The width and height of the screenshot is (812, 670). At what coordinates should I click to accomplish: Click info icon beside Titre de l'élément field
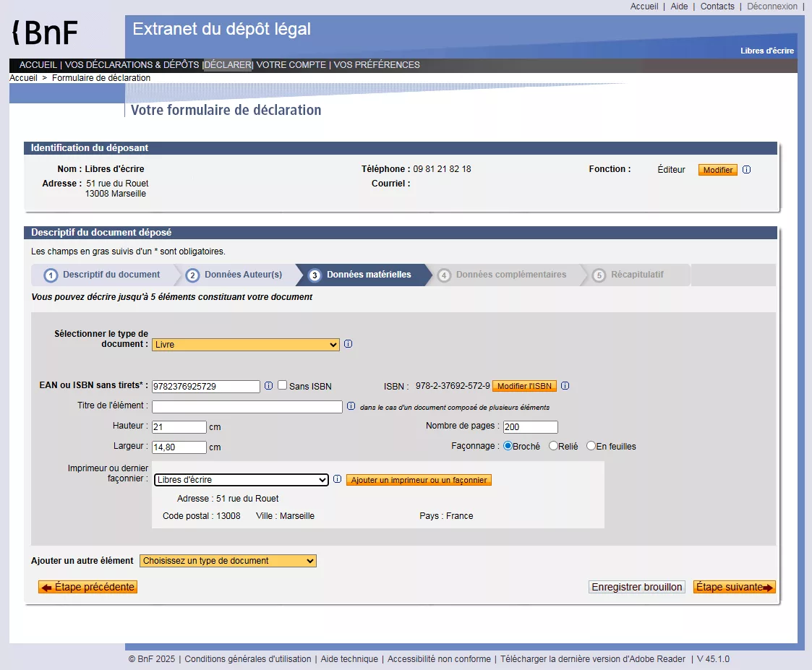351,406
